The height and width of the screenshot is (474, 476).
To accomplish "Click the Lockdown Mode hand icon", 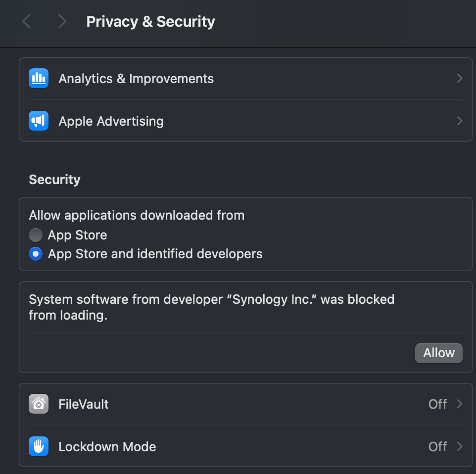I will click(39, 446).
